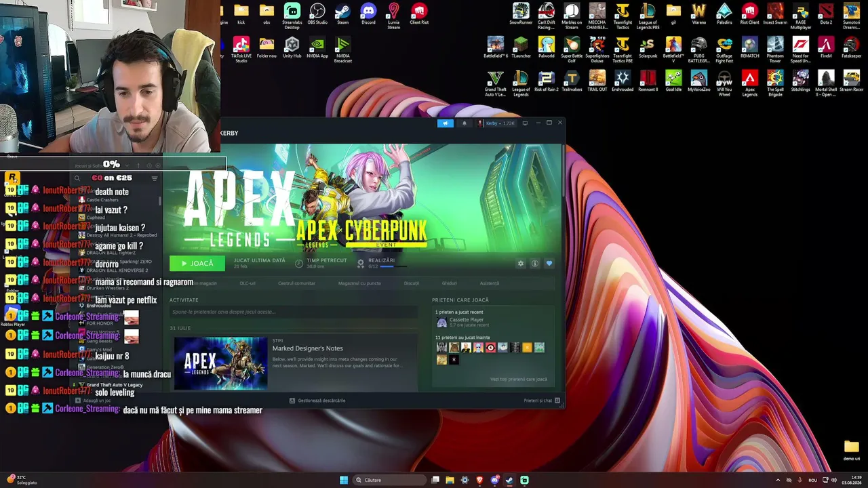Open Client Riot desktop shortcut
Viewport: 868px width, 488px height.
pos(419,14)
